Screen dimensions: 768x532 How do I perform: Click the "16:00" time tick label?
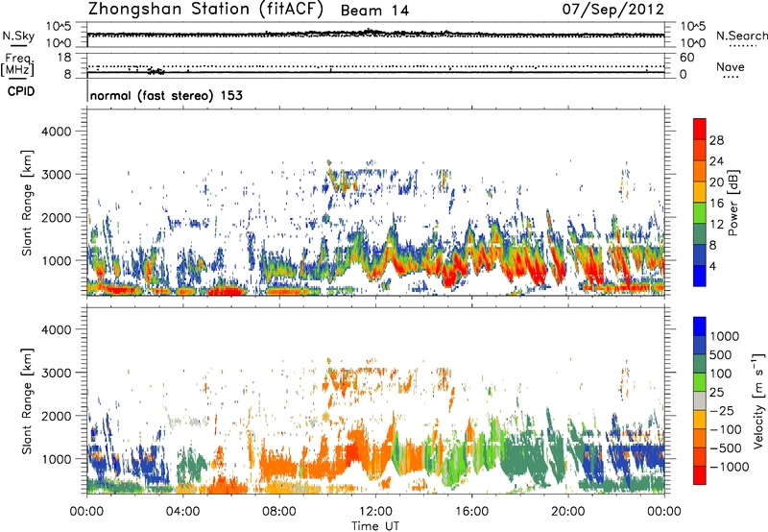(x=471, y=512)
